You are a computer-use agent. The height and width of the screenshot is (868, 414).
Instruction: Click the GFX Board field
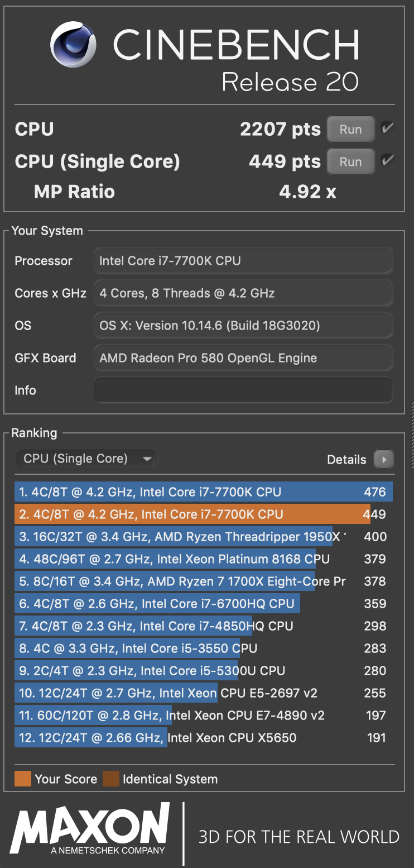243,358
